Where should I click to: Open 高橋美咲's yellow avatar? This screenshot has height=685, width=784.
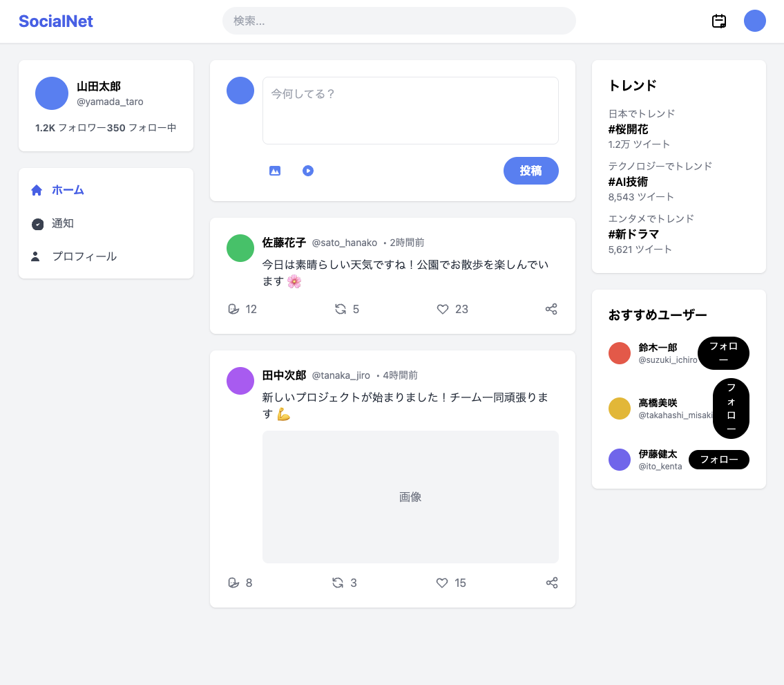[x=620, y=409]
